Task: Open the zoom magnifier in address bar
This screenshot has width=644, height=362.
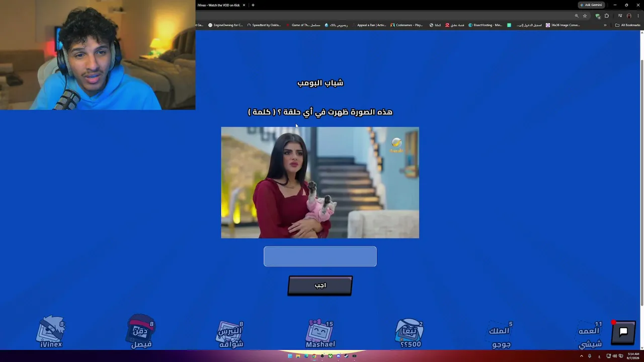Action: (x=577, y=16)
